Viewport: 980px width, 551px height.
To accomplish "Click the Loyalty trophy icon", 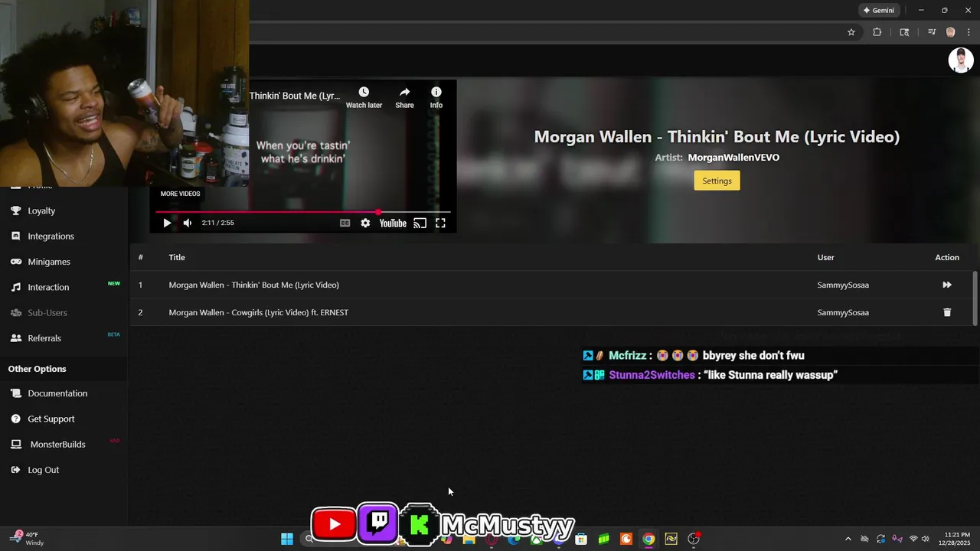I will coord(15,210).
